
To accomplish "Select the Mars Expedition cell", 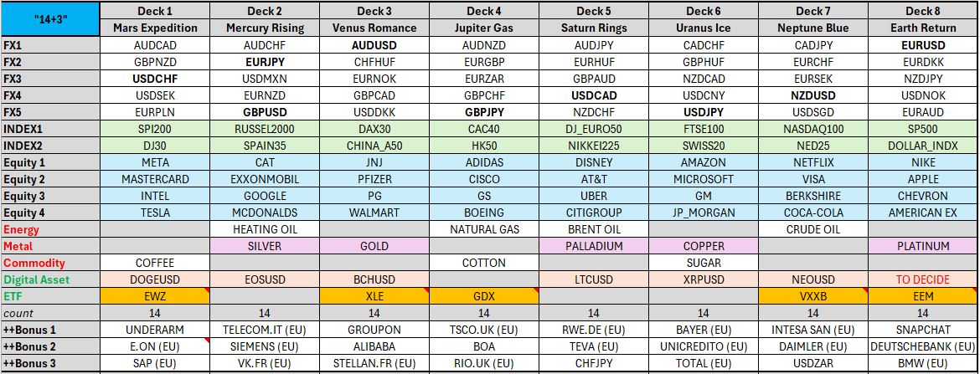I will pos(155,28).
